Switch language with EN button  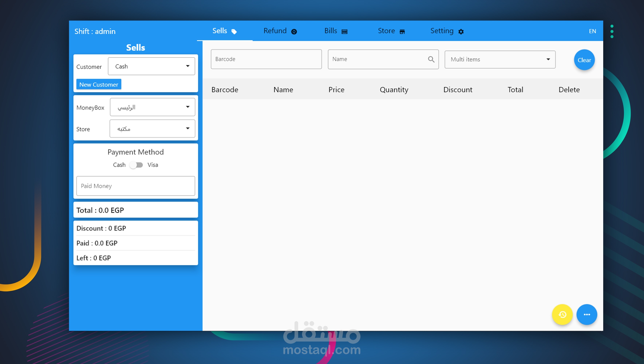pyautogui.click(x=592, y=31)
